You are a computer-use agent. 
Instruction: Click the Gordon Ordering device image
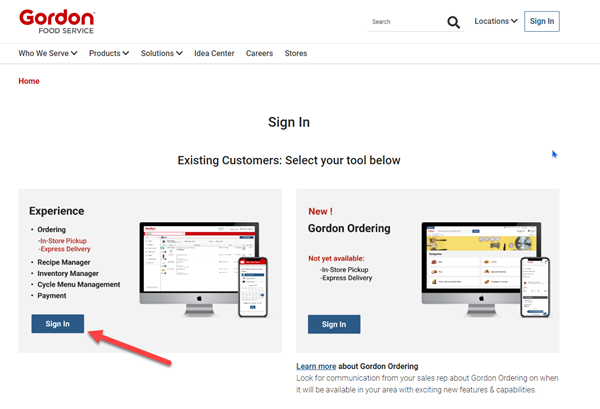click(x=486, y=269)
